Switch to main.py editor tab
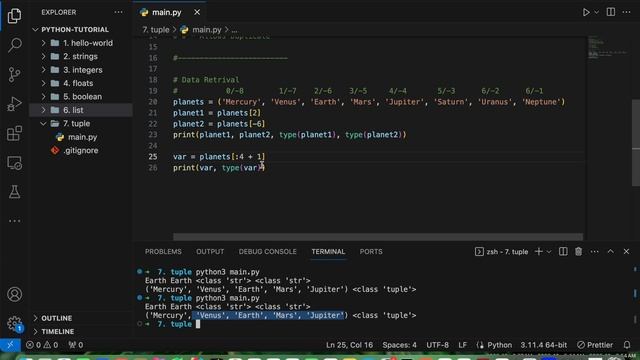This screenshot has width=640, height=360. pyautogui.click(x=167, y=12)
